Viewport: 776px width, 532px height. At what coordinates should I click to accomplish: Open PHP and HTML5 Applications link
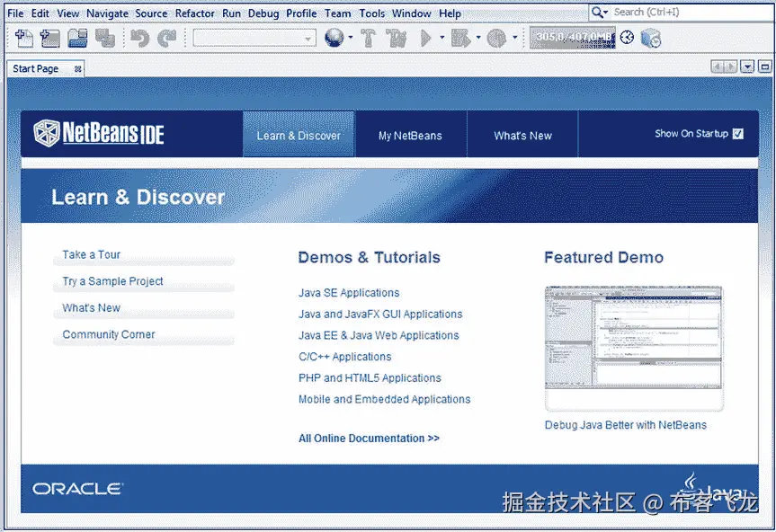(x=370, y=377)
